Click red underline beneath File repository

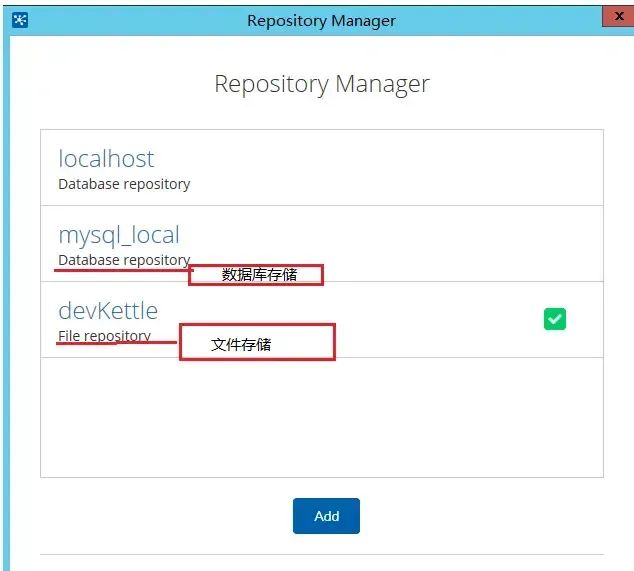(116, 343)
